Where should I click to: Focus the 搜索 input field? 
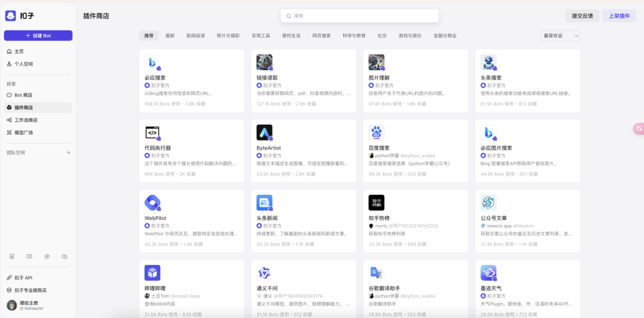[360, 16]
